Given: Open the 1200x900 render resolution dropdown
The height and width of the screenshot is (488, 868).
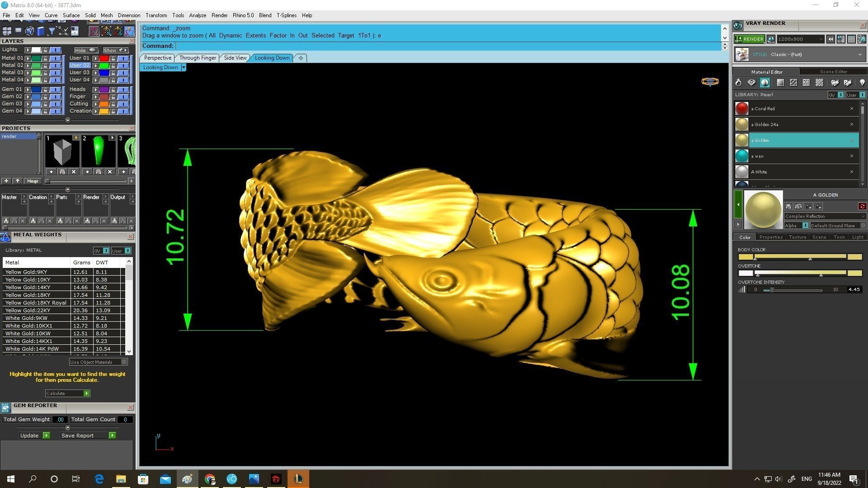Looking at the screenshot, I should [821, 39].
